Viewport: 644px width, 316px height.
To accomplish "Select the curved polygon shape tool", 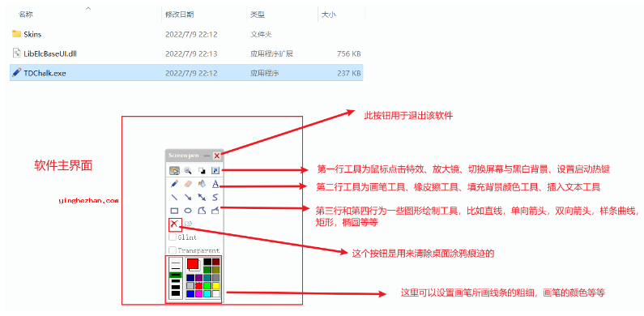I will point(202,211).
